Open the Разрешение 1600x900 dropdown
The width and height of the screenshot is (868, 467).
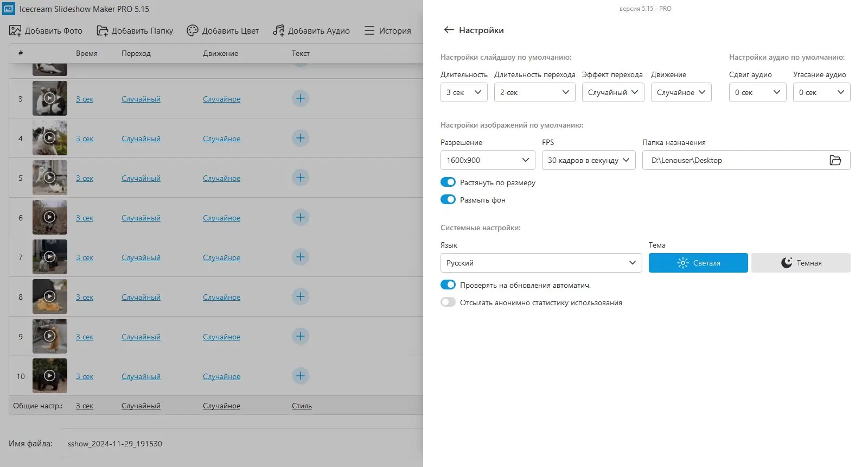[487, 160]
